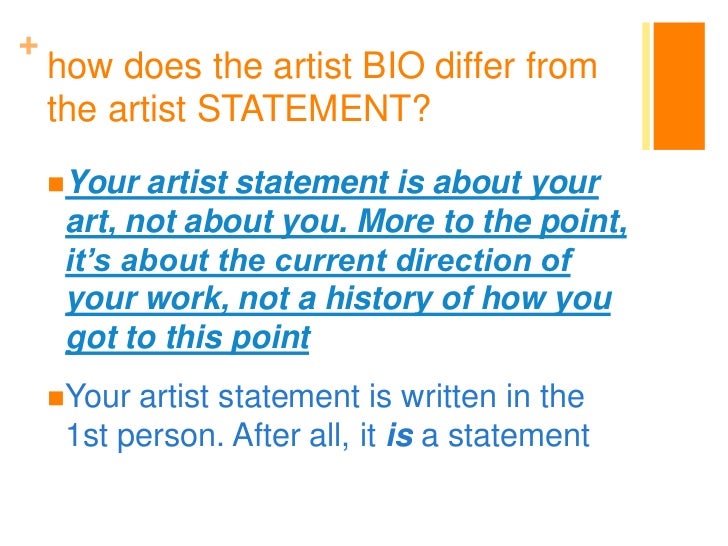728x546 pixels.
Task: Click the bold italic word 'is'
Action: pos(399,436)
